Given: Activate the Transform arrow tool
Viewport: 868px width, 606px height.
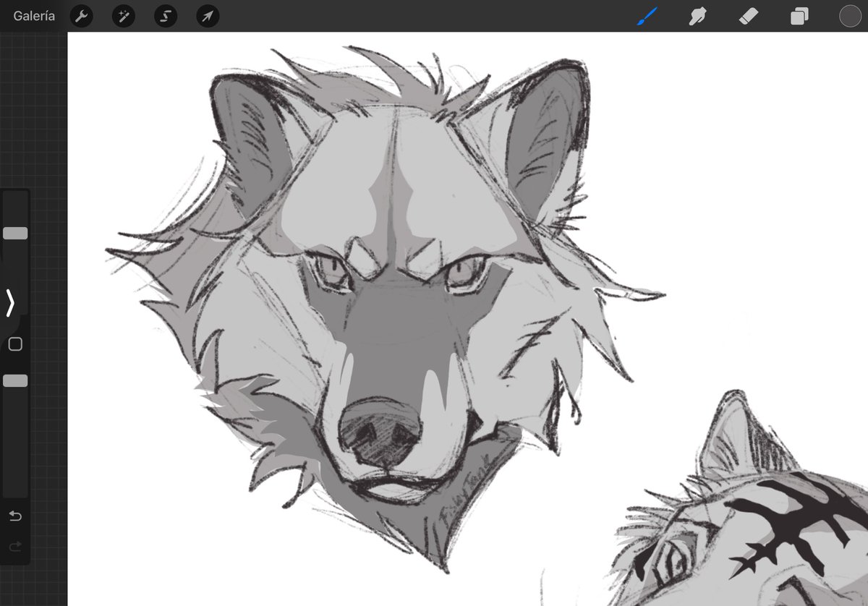Looking at the screenshot, I should 208,16.
